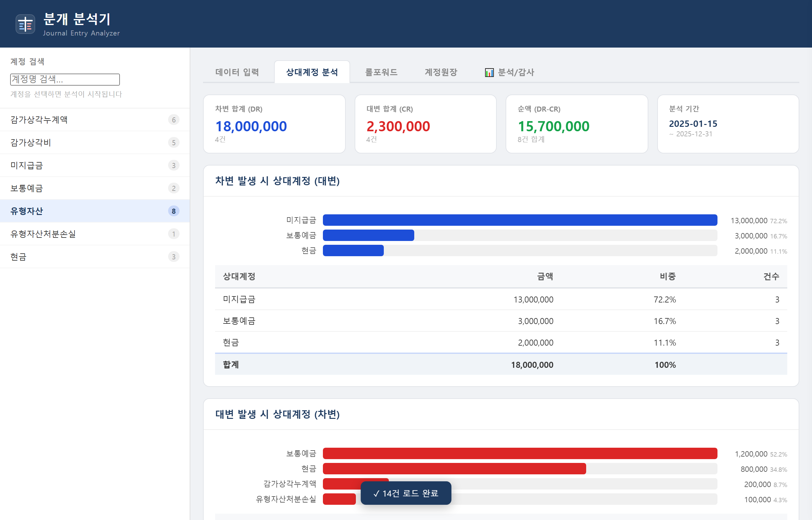Switch to the 롤포워드 tab
This screenshot has height=520, width=812.
pos(381,72)
